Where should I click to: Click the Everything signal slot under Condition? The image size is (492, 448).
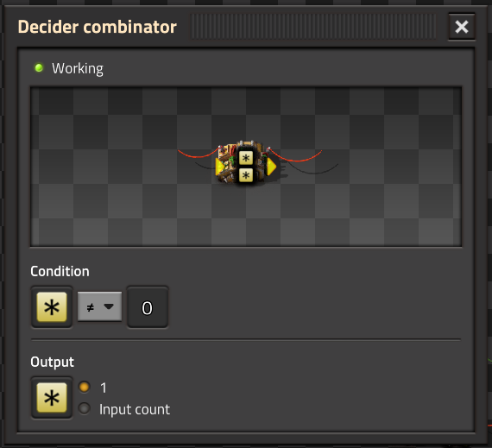tap(52, 307)
